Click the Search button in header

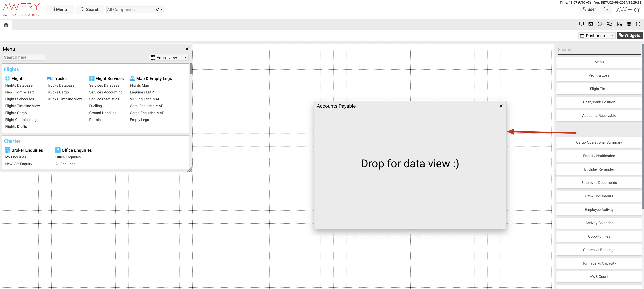coord(90,10)
